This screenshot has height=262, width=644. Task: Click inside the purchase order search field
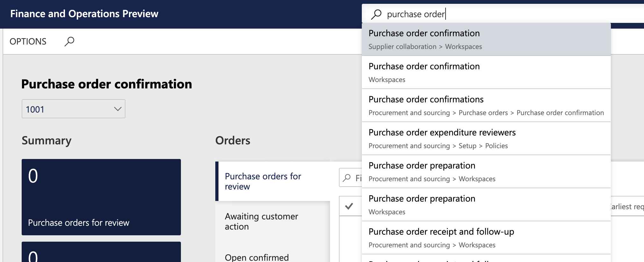pyautogui.click(x=510, y=14)
